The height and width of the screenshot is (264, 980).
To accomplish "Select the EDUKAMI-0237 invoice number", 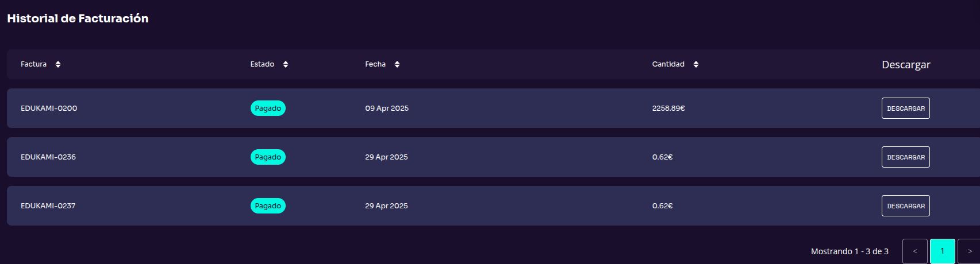I will coord(48,206).
